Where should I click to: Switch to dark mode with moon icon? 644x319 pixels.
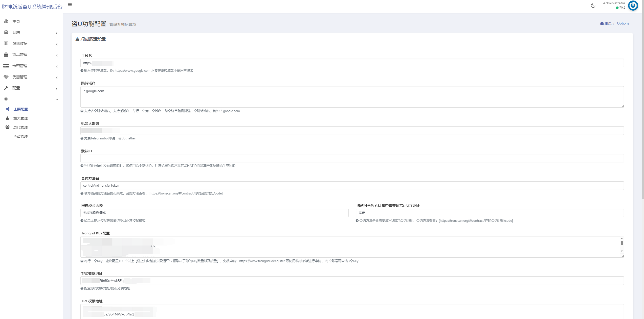(x=593, y=6)
